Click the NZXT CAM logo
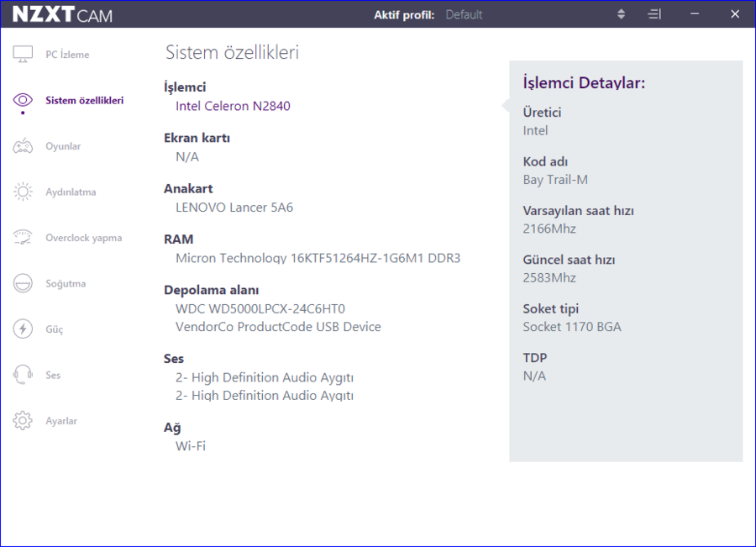This screenshot has height=547, width=756. pyautogui.click(x=62, y=14)
